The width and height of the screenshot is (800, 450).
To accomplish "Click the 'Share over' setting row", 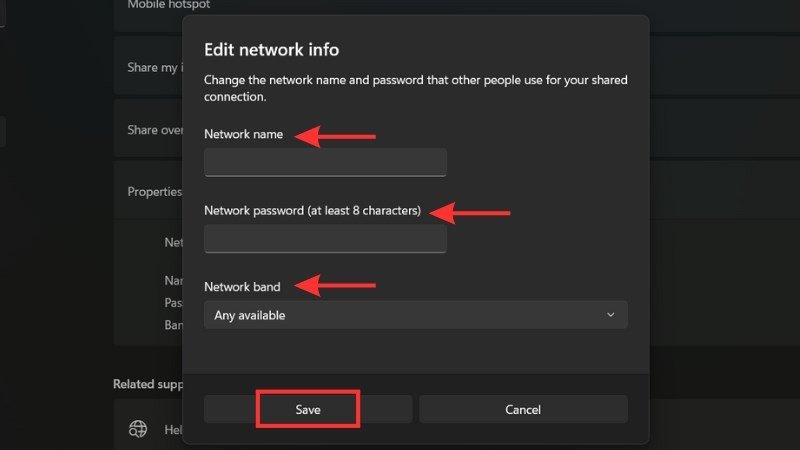I will click(150, 130).
